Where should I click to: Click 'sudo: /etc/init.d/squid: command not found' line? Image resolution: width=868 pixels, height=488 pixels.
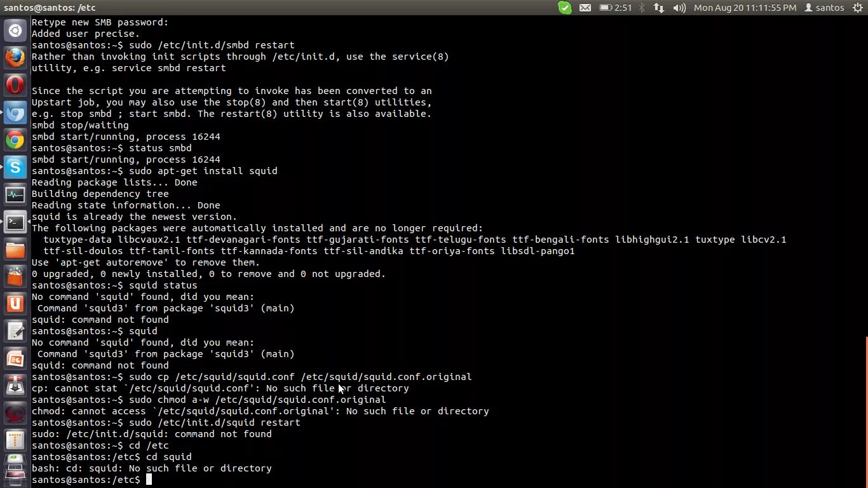click(152, 434)
